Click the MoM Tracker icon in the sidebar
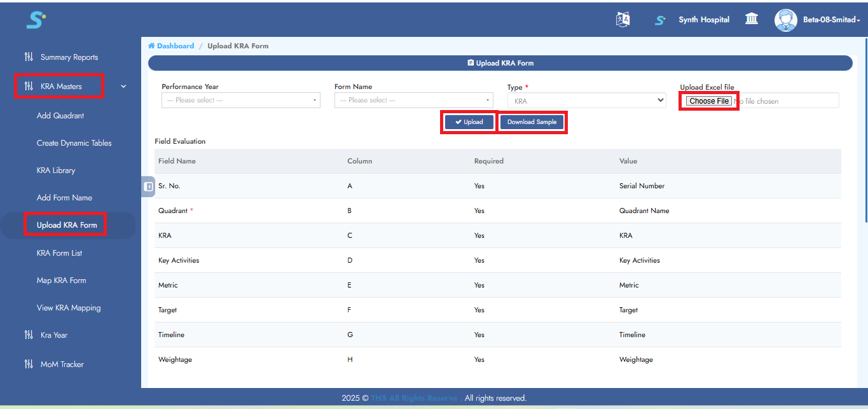Screen dimensions: 868x409 pos(29,363)
